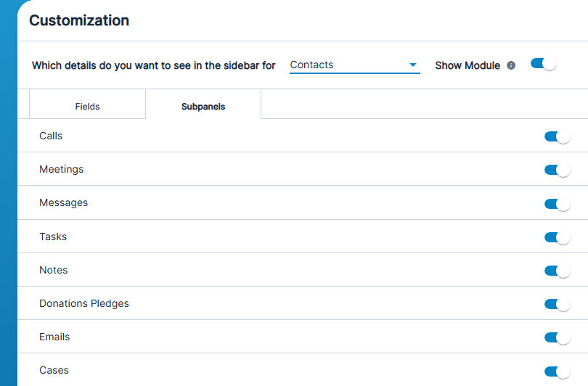This screenshot has height=386, width=588.
Task: Click the Calls row label
Action: [x=51, y=136]
